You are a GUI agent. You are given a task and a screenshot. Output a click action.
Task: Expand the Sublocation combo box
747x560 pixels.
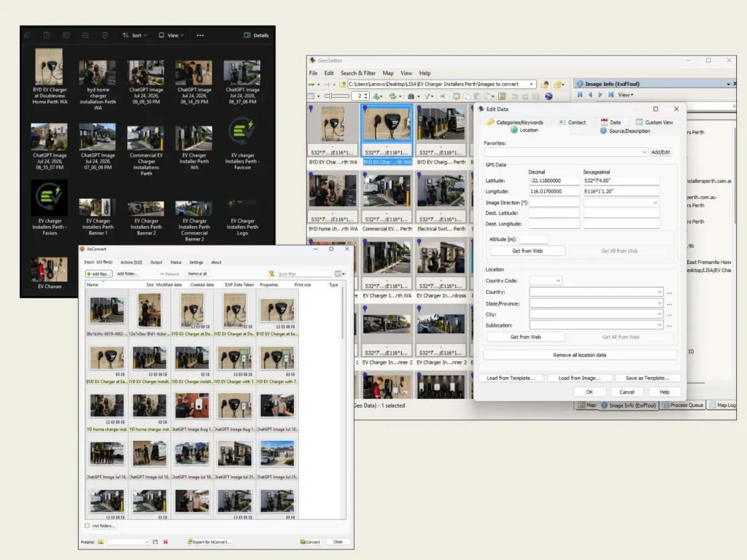[x=659, y=325]
